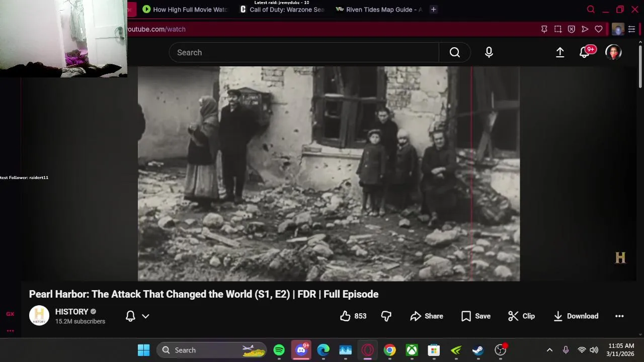The image size is (644, 362).
Task: Click the tray microphone icon
Action: (566, 350)
